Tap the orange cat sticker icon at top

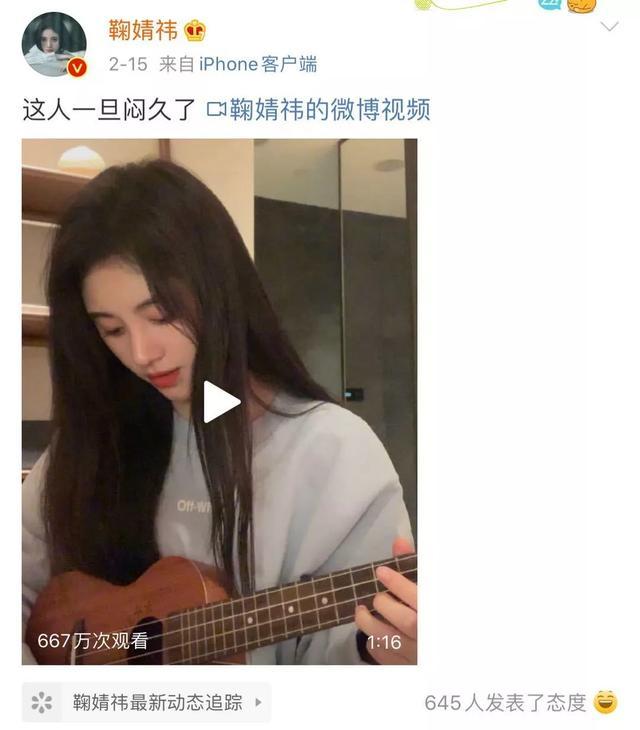(x=582, y=6)
